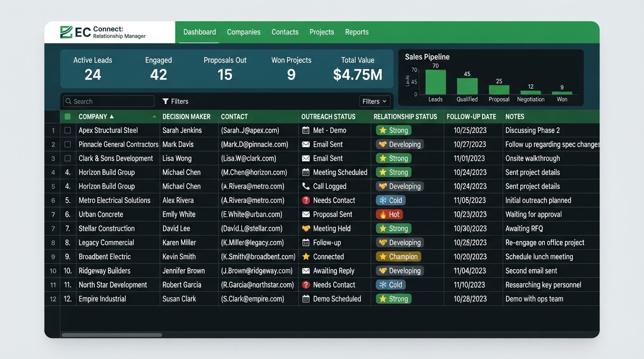This screenshot has width=644, height=359.
Task: Click the calendar icon beside Met - Demo
Action: tap(306, 130)
